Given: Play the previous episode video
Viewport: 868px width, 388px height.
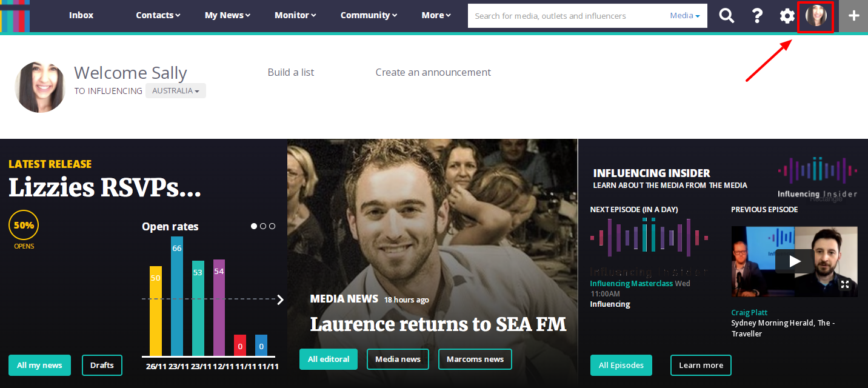Looking at the screenshot, I should 795,261.
